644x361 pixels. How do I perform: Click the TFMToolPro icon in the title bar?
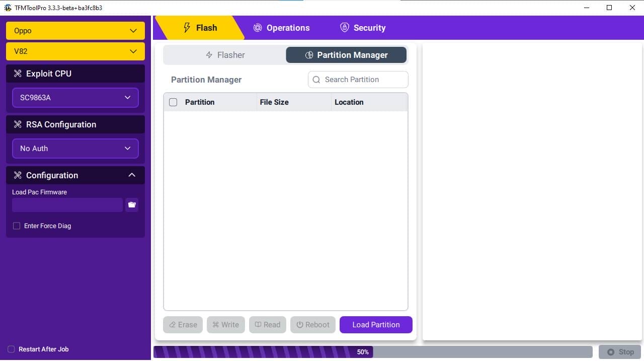coord(8,8)
